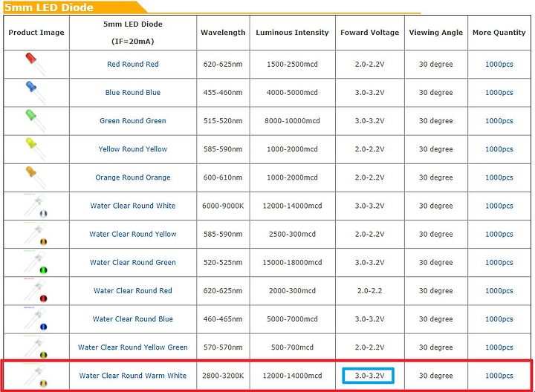The height and width of the screenshot is (392, 535).
Task: Open the Water Clear Round Blue link
Action: pyautogui.click(x=133, y=318)
